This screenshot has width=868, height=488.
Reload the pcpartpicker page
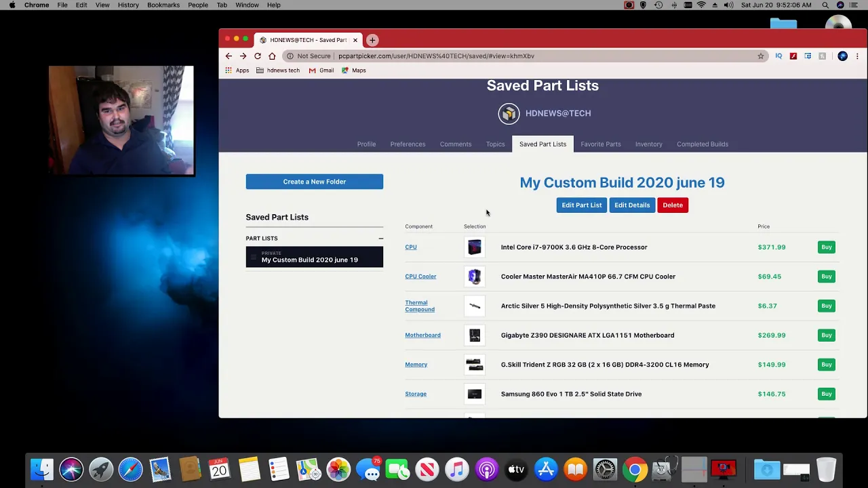click(258, 56)
